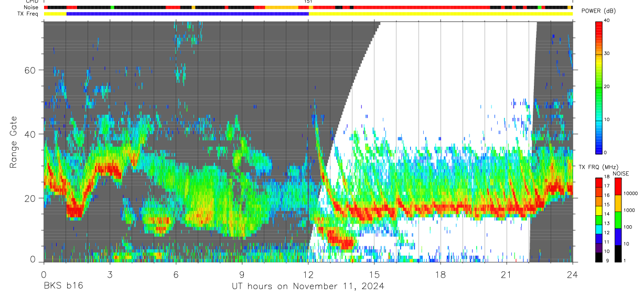Viewport: 644px width, 297px height.
Task: Click the 16 tick on the TX FRQ scale
Action: point(607,195)
